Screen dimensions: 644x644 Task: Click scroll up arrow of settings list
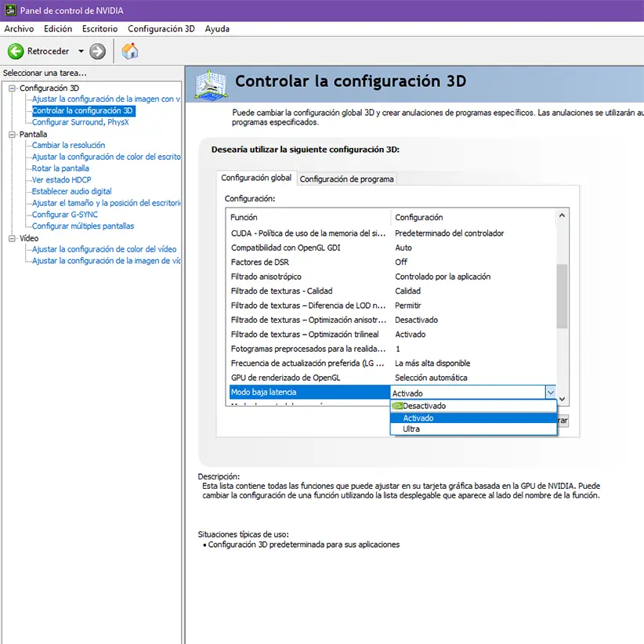[x=562, y=217]
